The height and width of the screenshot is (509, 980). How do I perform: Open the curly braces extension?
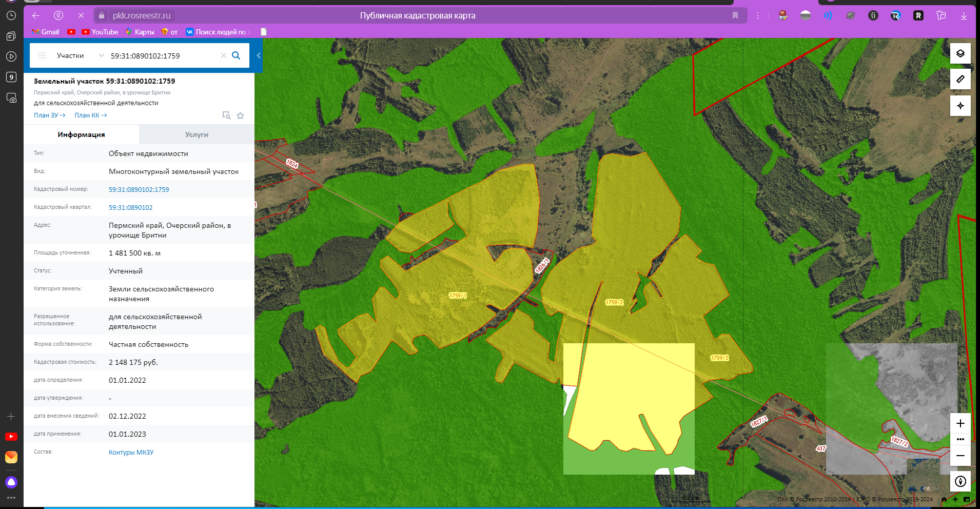tap(873, 15)
